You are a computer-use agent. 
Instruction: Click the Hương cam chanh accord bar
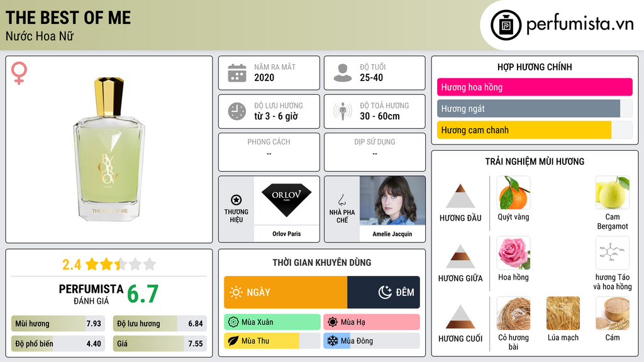(535, 130)
